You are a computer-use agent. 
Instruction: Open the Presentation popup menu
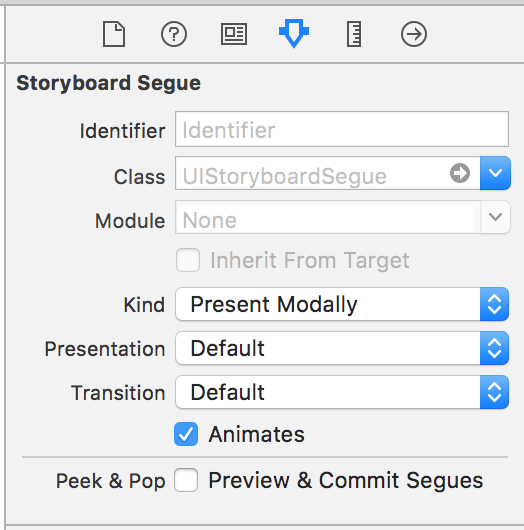[x=342, y=348]
